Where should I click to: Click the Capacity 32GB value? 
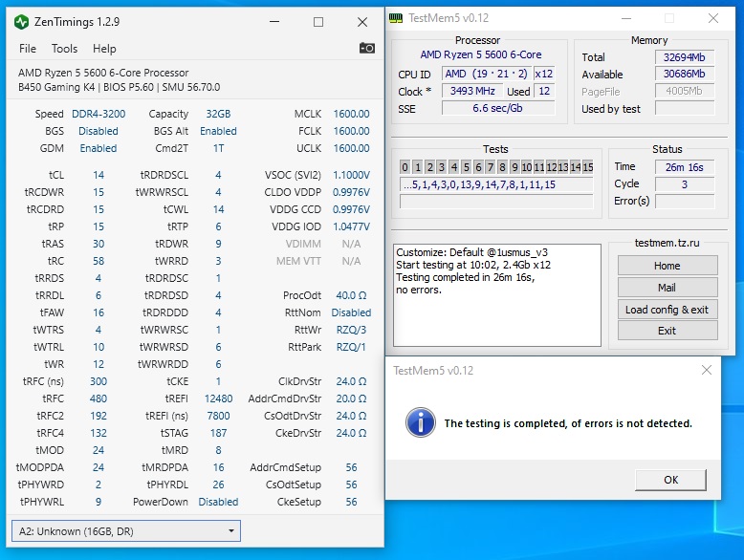[218, 114]
